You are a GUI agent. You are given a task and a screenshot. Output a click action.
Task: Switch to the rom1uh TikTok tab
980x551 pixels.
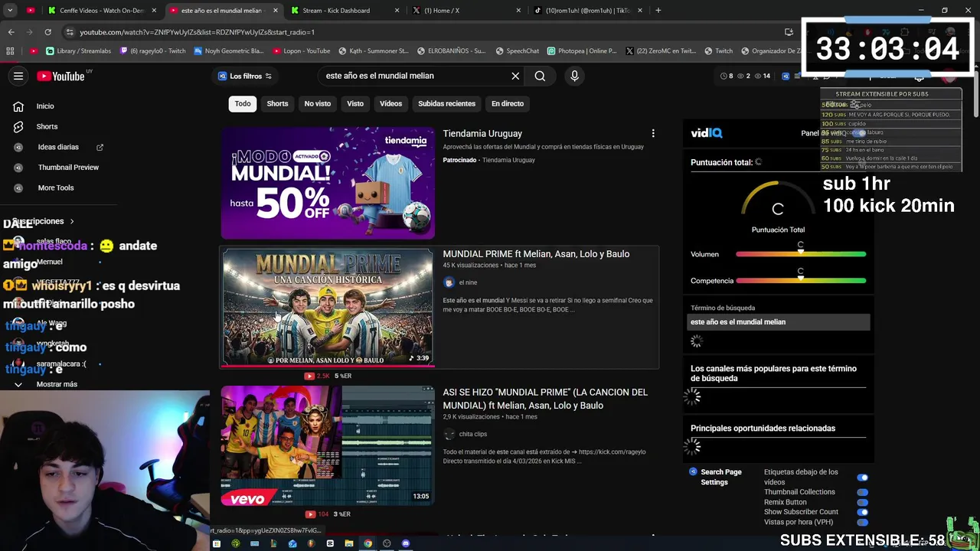588,11
